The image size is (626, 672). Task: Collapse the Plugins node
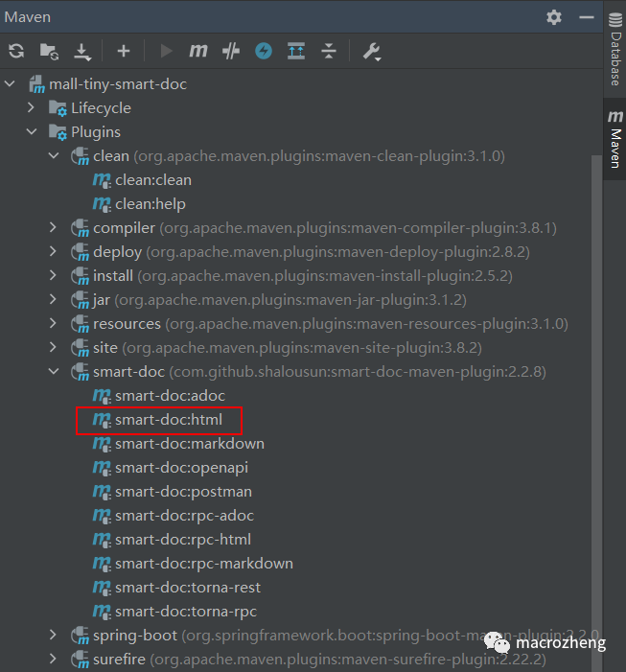click(32, 131)
